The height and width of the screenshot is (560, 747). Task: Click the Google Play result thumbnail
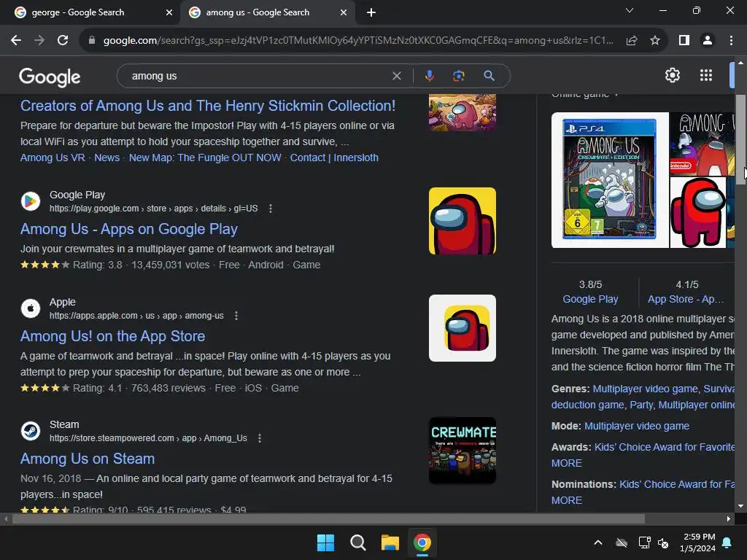pos(462,221)
